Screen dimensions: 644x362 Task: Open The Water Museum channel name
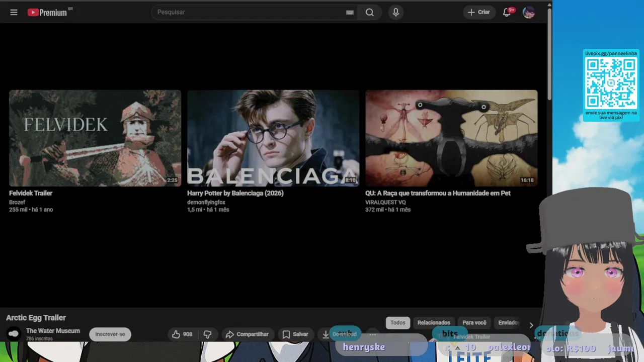53,331
